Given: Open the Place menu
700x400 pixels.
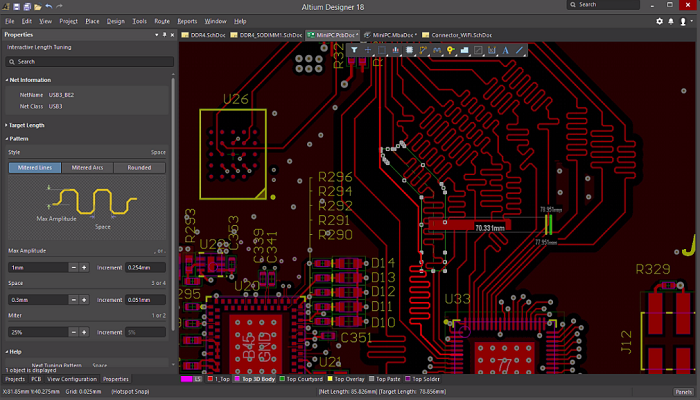Looking at the screenshot, I should (92, 21).
